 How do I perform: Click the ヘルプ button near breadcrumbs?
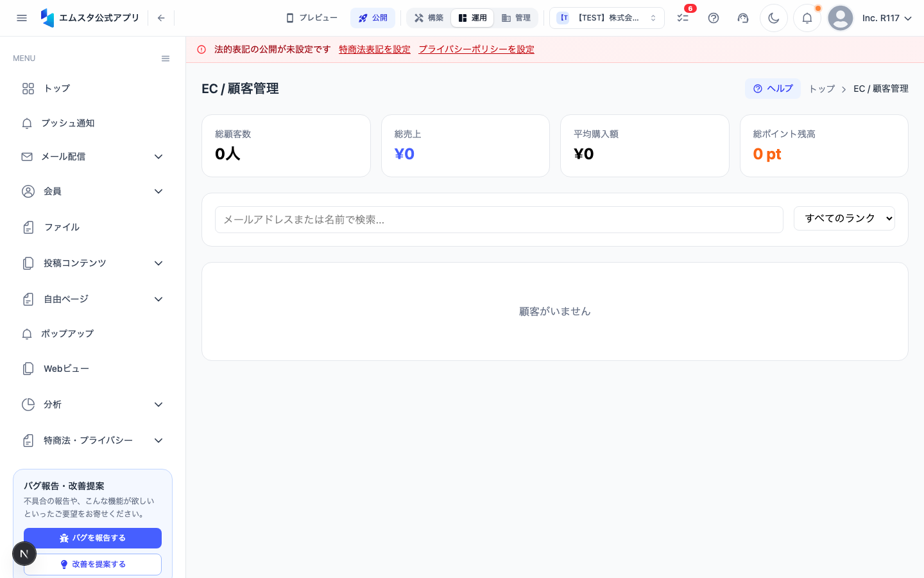coord(773,89)
